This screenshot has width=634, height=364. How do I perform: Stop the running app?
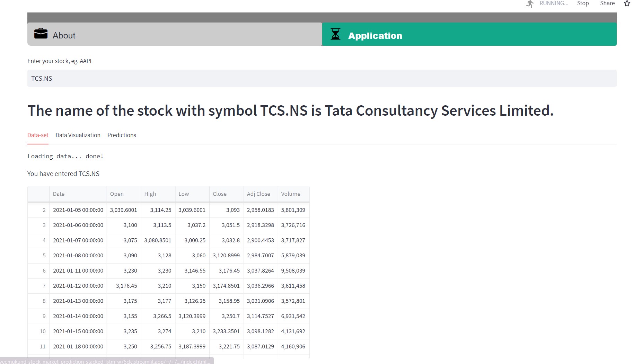pyautogui.click(x=583, y=3)
